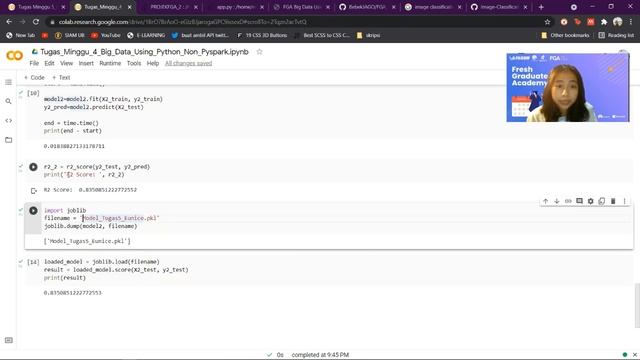Mirror cell in tab icon
The image size is (640, 360).
tap(602, 201)
